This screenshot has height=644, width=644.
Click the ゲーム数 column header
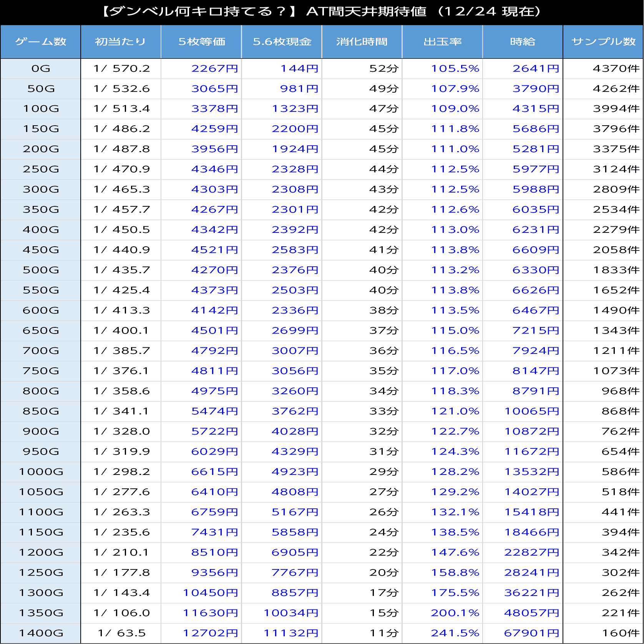[41, 42]
